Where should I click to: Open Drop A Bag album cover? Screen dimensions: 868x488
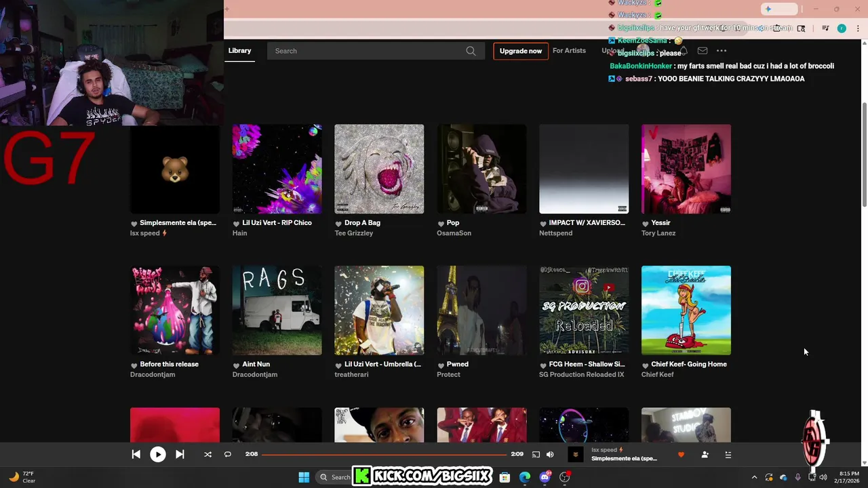[379, 169]
